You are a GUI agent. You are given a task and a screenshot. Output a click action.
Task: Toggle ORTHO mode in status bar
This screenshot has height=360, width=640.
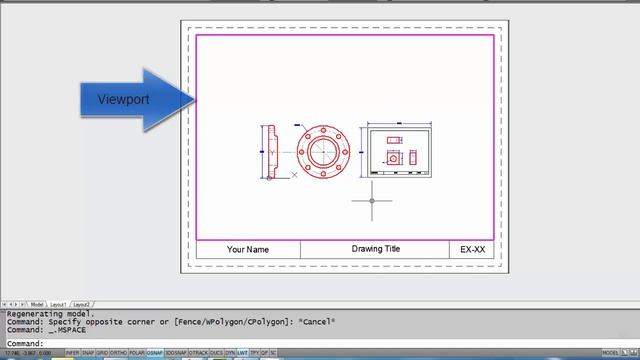tap(118, 353)
